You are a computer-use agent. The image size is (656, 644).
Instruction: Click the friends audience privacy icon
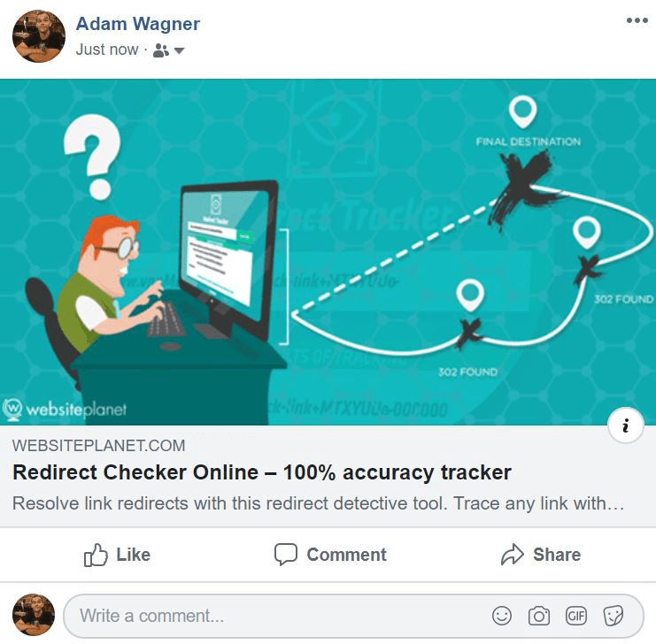161,50
